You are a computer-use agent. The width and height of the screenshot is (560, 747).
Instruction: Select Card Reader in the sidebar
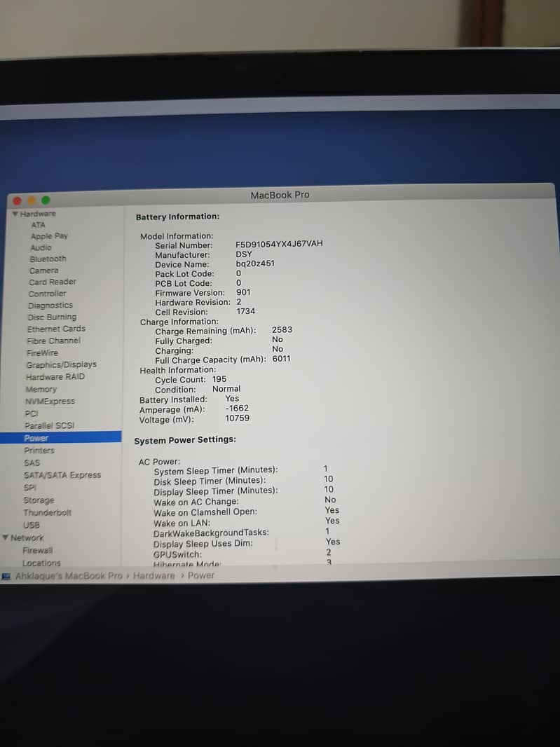[53, 282]
